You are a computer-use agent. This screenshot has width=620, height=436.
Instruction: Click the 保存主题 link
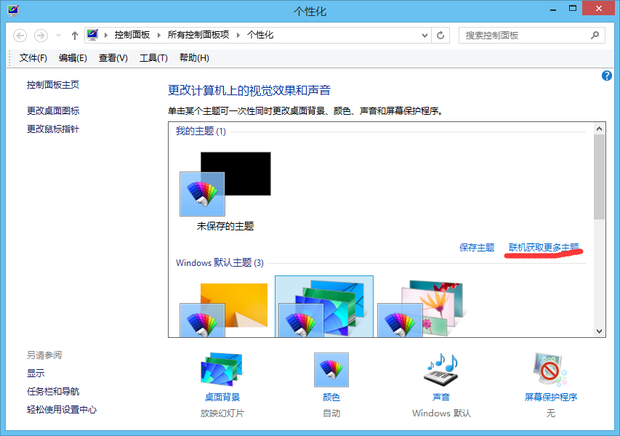[476, 247]
